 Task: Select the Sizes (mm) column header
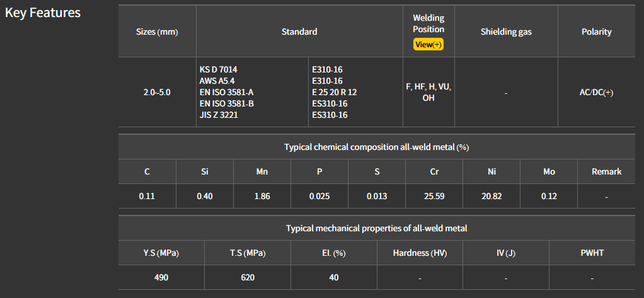click(x=157, y=32)
